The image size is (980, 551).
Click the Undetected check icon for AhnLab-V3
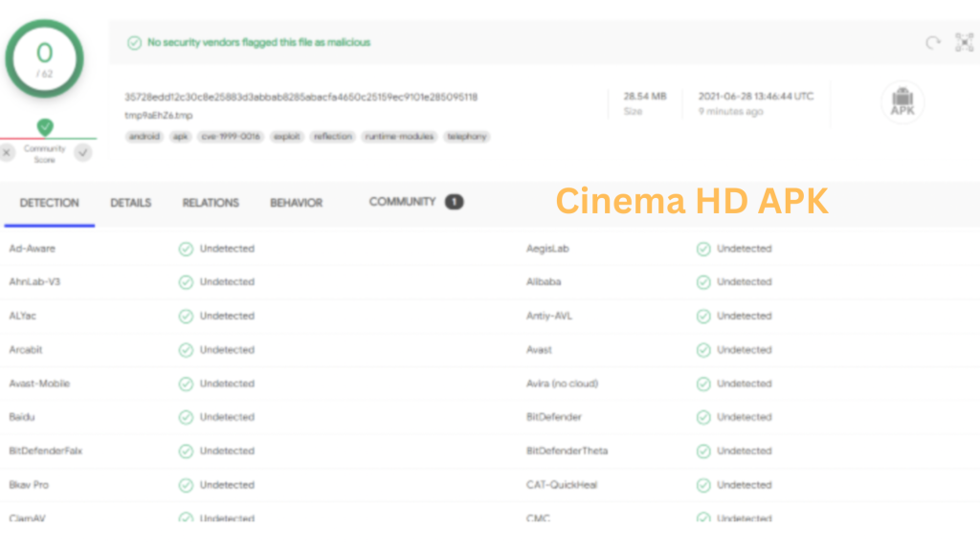coord(186,282)
